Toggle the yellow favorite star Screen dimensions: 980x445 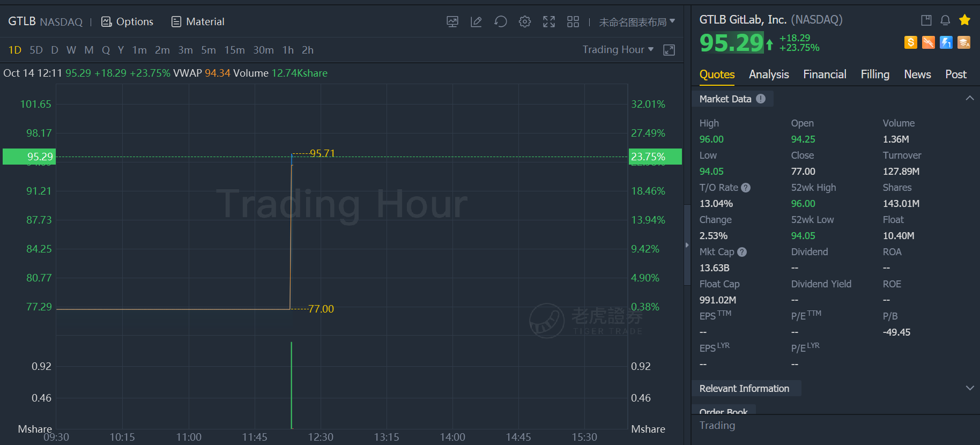pyautogui.click(x=964, y=20)
